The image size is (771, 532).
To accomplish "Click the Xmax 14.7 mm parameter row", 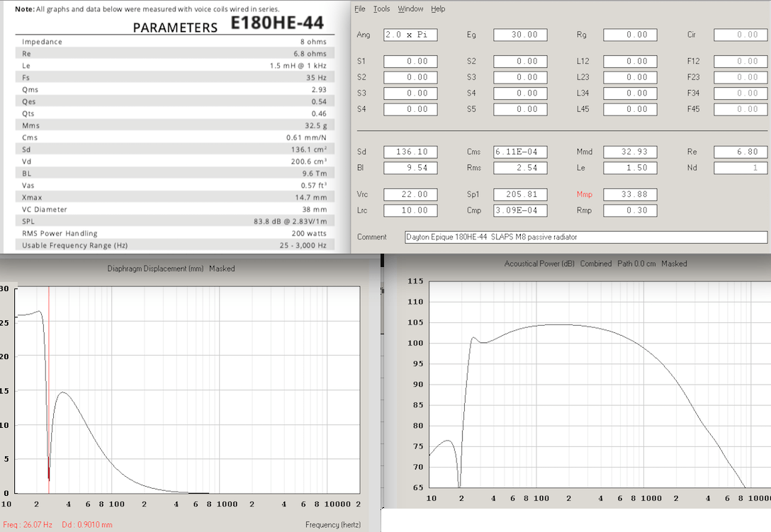I will pos(174,197).
